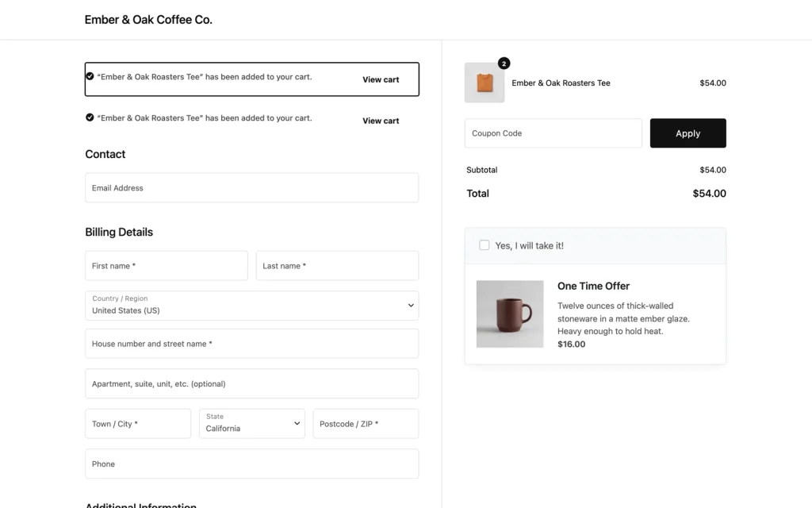Open the Ember & Oak Roasters Tee thumbnail

point(485,83)
